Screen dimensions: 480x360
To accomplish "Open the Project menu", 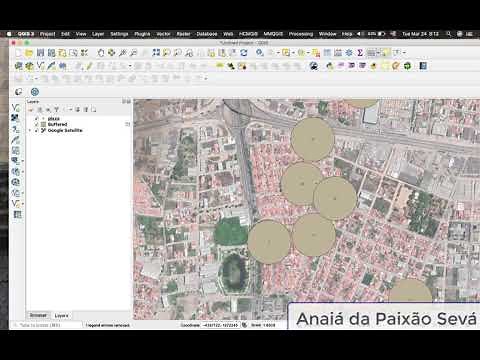I will (x=48, y=34).
